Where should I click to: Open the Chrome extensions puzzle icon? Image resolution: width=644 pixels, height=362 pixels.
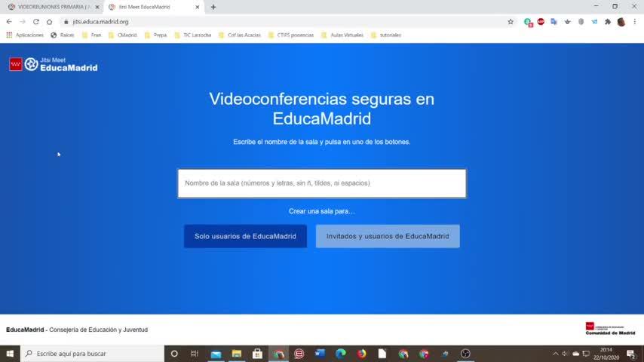coord(608,22)
